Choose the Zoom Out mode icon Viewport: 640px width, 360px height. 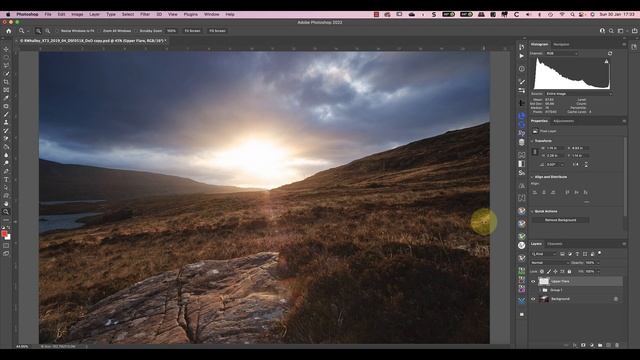pyautogui.click(x=48, y=31)
